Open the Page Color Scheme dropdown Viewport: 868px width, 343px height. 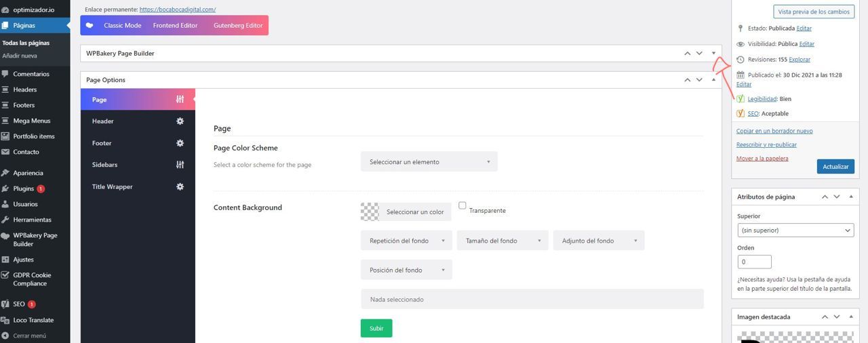429,162
